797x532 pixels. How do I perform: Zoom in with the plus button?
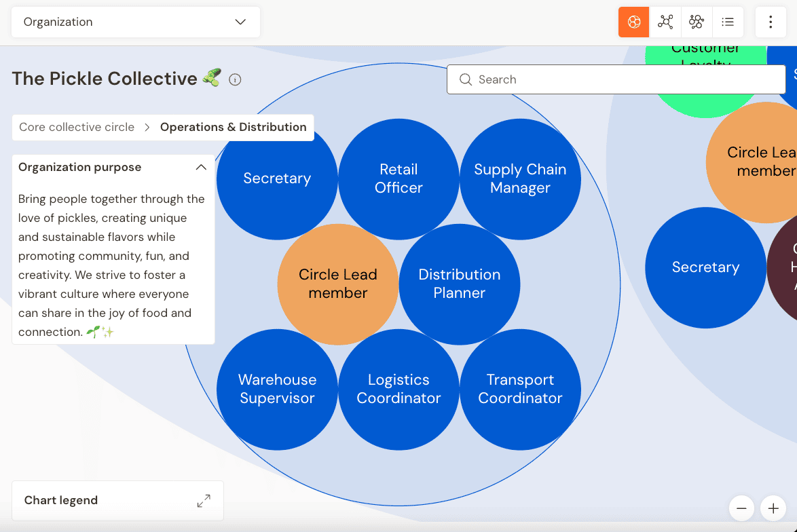[x=773, y=508]
